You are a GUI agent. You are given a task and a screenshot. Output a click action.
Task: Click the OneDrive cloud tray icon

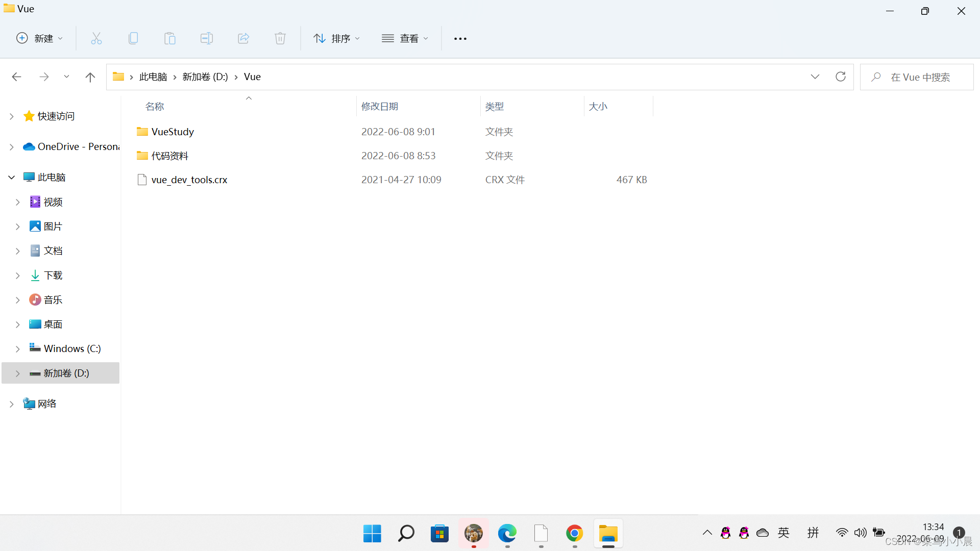[763, 533]
